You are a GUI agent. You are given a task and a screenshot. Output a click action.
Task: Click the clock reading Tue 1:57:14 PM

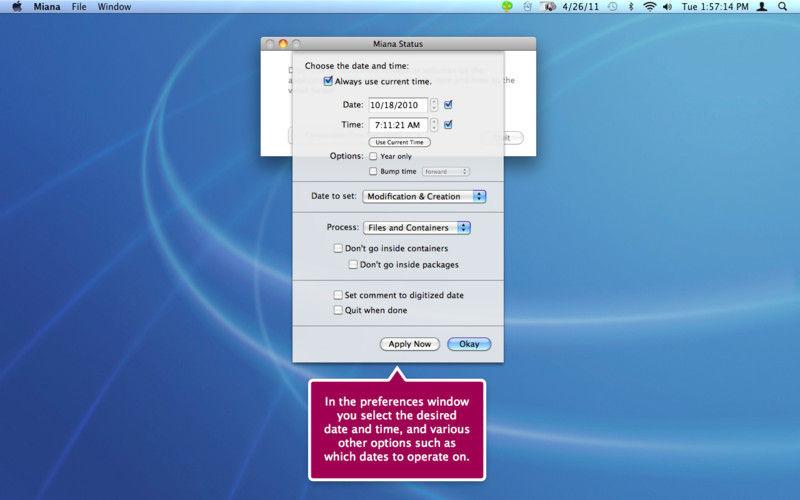point(715,7)
